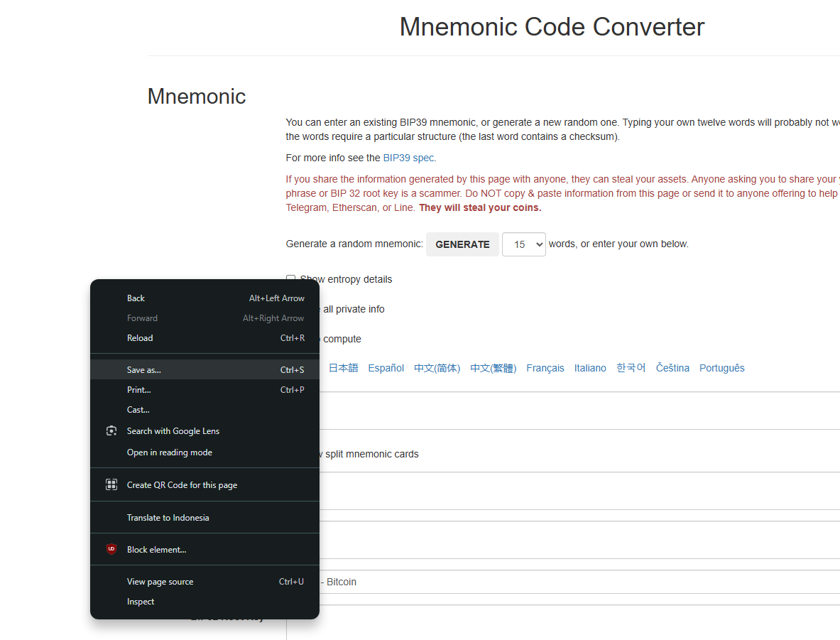Click the uBlock Origin shield icon
This screenshot has width=840, height=640.
(111, 549)
